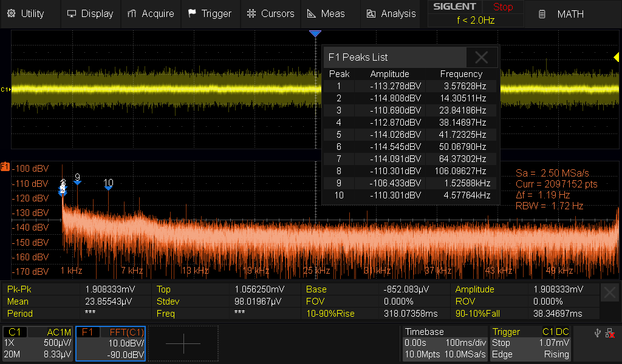Open the Display menu
Viewport: 622px width, 364px height.
coord(90,13)
